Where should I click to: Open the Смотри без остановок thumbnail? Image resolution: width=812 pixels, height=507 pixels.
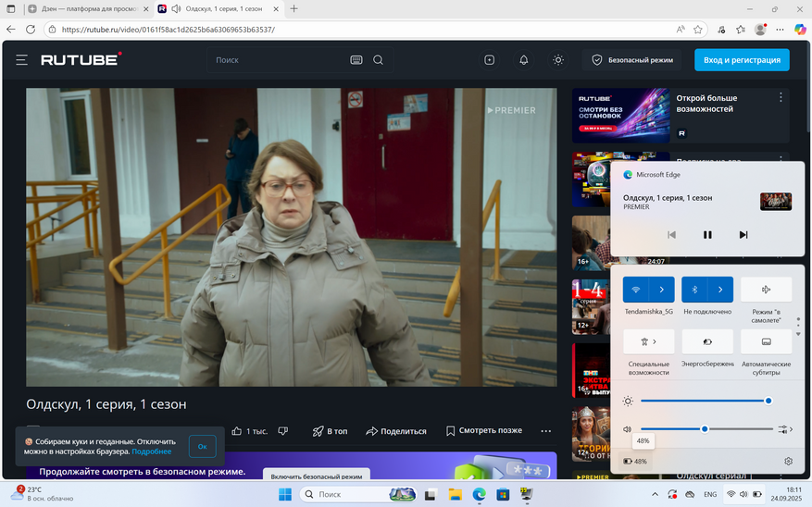click(x=621, y=116)
